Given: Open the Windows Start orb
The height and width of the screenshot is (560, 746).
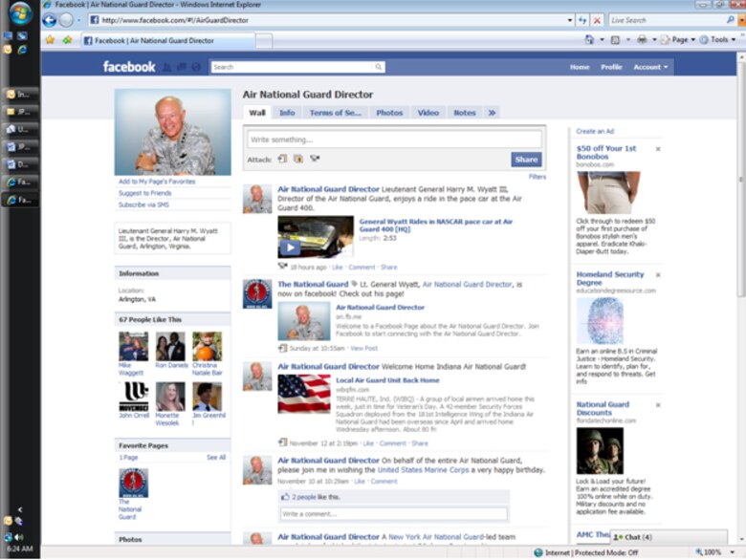Looking at the screenshot, I should [x=20, y=13].
